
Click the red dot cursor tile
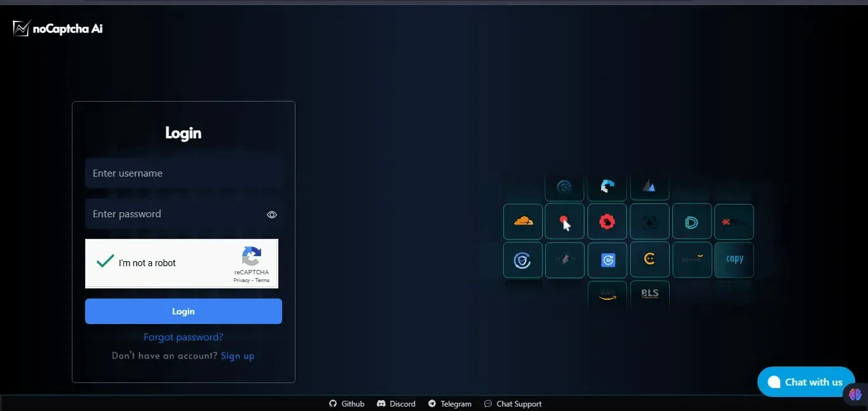click(564, 222)
